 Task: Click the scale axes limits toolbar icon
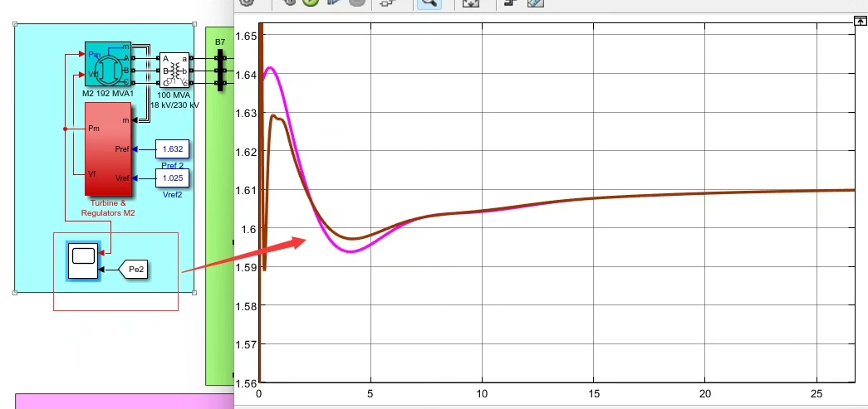pos(470,2)
